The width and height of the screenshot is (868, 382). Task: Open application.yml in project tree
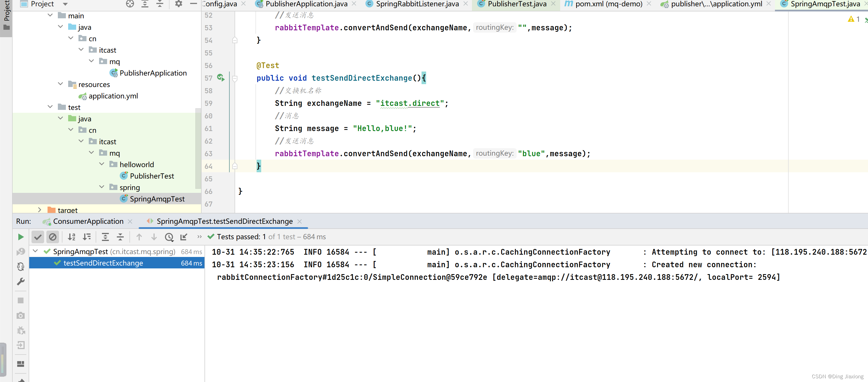point(113,96)
